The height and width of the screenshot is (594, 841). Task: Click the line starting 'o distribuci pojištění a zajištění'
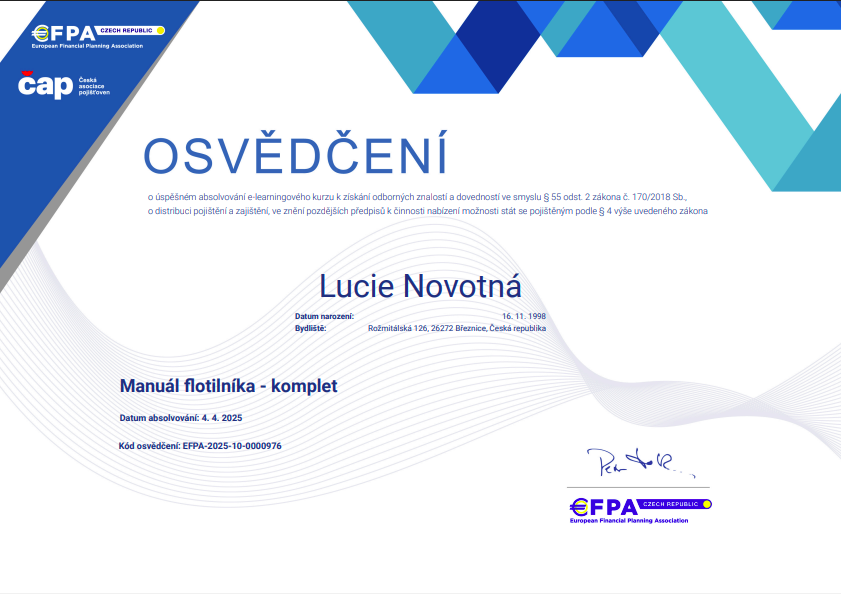point(427,211)
